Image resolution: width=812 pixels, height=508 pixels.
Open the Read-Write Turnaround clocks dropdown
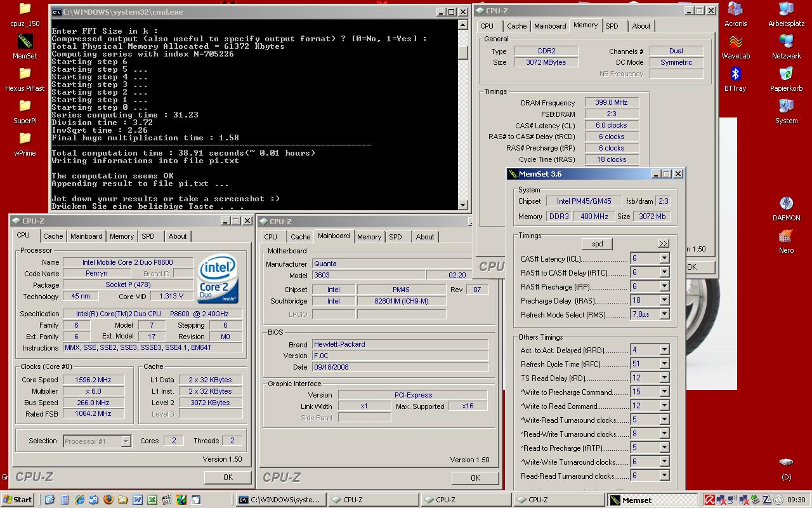tap(664, 434)
